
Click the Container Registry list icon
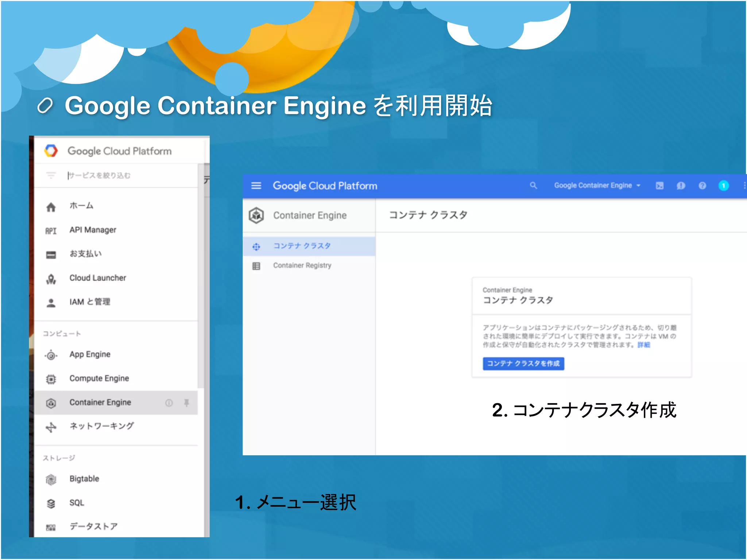tap(256, 266)
